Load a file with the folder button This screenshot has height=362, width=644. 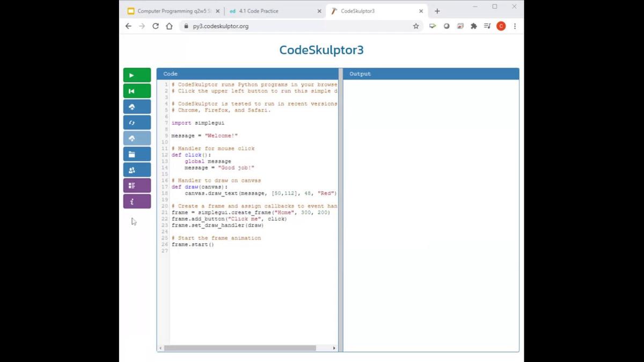pos(137,154)
